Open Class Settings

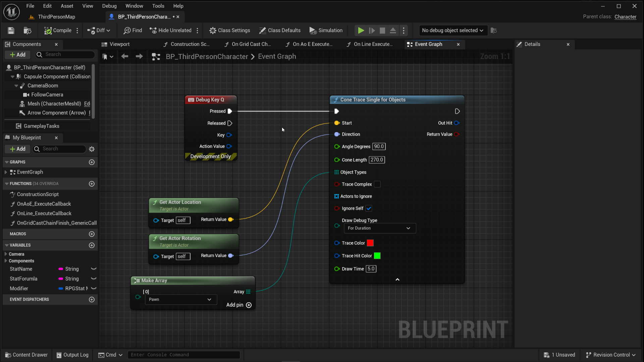pos(230,31)
